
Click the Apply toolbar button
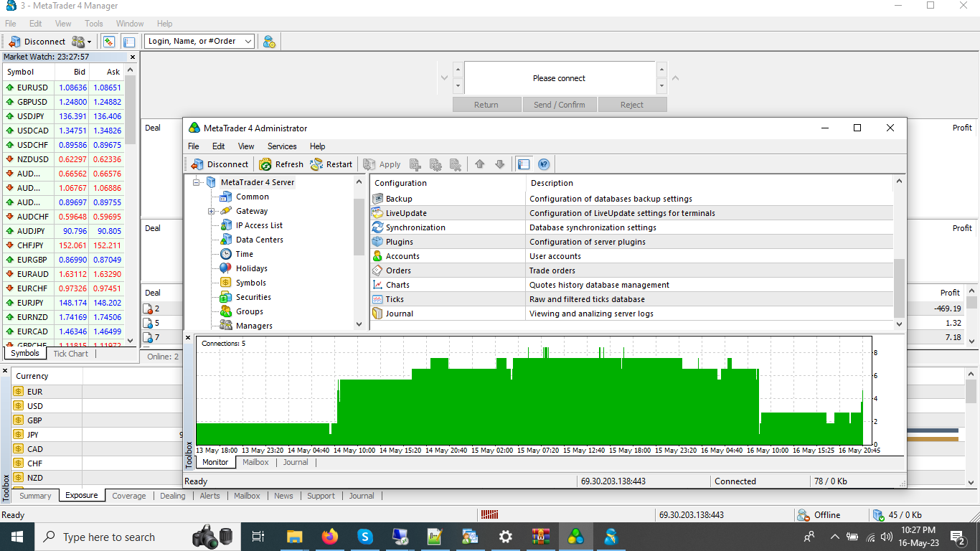point(382,164)
